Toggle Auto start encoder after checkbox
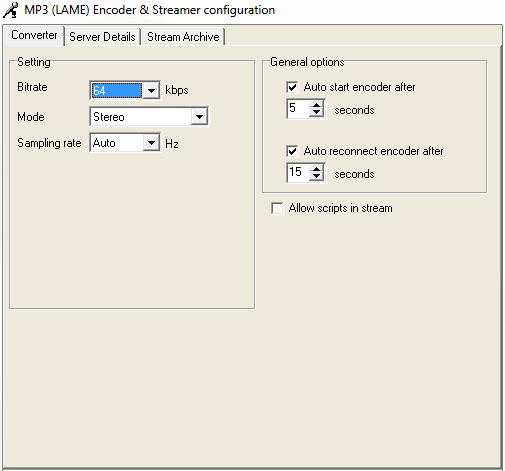 (x=292, y=87)
